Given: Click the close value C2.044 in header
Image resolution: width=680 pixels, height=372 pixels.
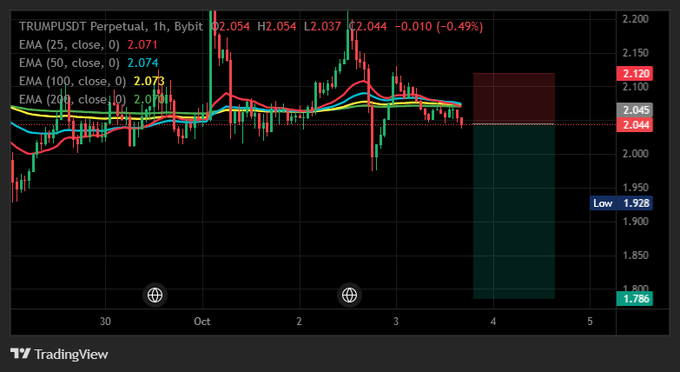Looking at the screenshot, I should pos(368,26).
